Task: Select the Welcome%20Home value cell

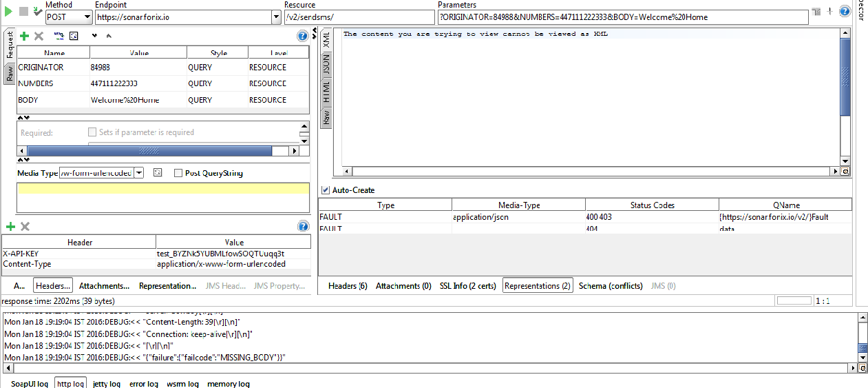Action: coord(138,100)
